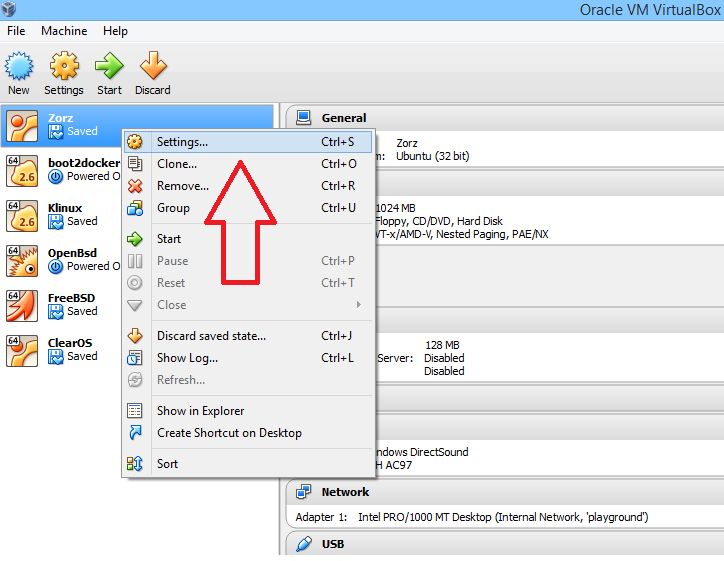Screen dimensions: 724x561
Task: Select Group in the context menu
Action: pyautogui.click(x=248, y=208)
